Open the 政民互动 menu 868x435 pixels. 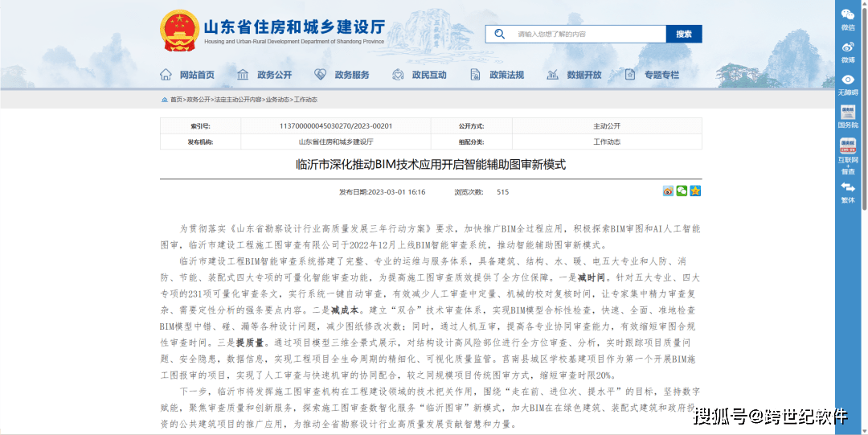pos(429,75)
